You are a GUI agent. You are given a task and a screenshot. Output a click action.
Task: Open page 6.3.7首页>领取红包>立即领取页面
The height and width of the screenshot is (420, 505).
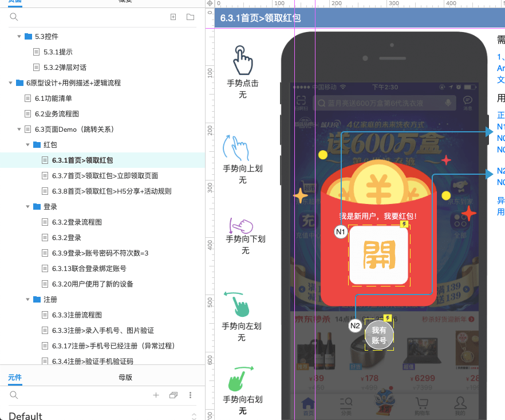pos(105,176)
